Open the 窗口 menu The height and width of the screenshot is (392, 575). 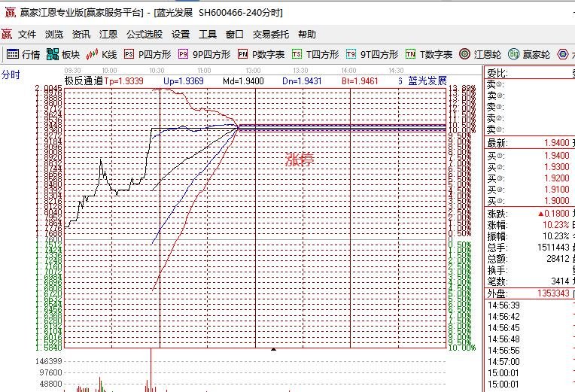[235, 35]
